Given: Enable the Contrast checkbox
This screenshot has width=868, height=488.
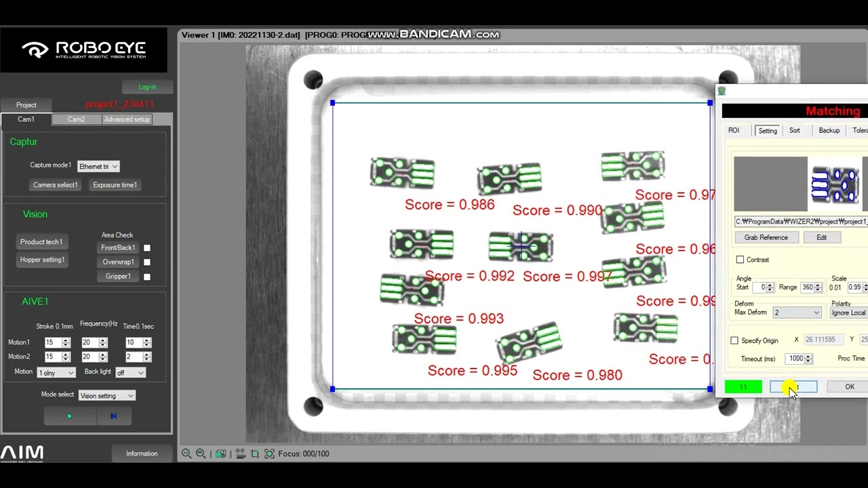Looking at the screenshot, I should click(x=740, y=260).
